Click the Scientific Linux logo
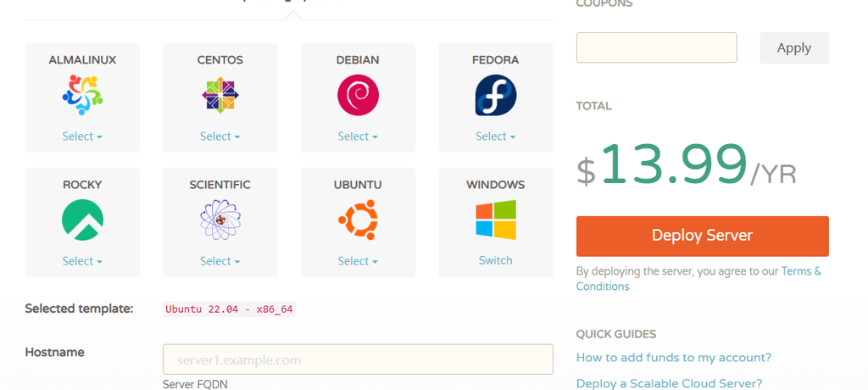Screen dimensions: 868x390 coord(220,220)
